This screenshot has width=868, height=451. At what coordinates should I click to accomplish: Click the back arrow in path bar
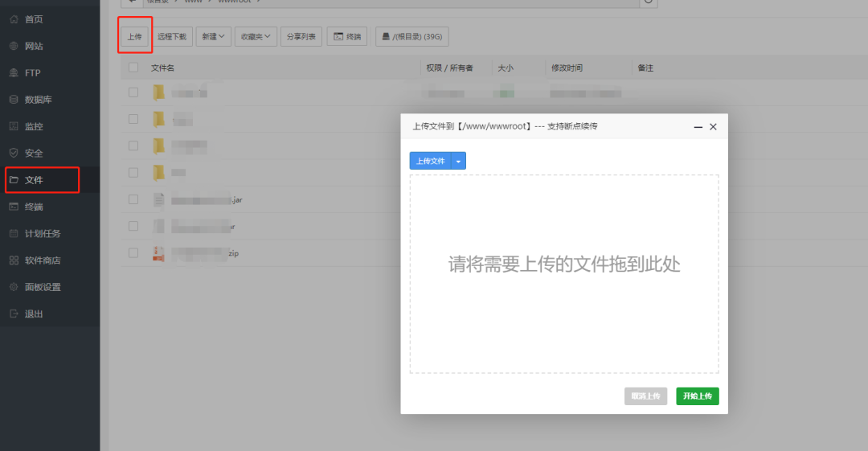click(x=132, y=2)
